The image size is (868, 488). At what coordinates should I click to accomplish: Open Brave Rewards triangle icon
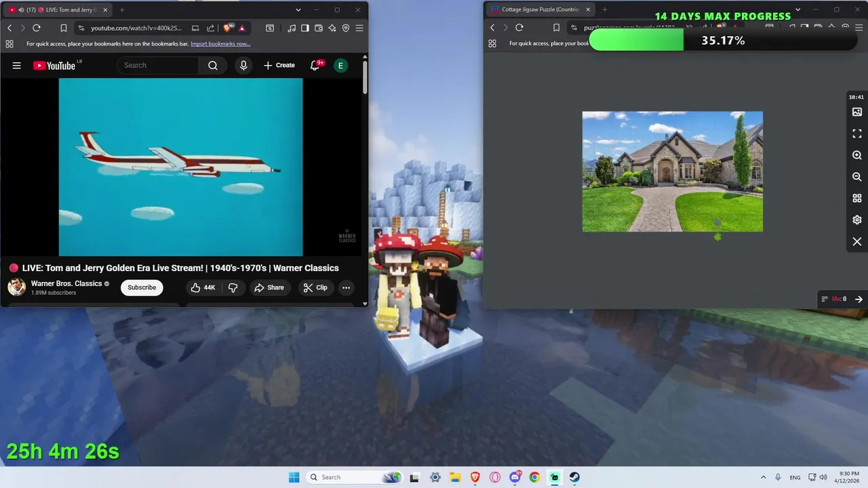[241, 28]
